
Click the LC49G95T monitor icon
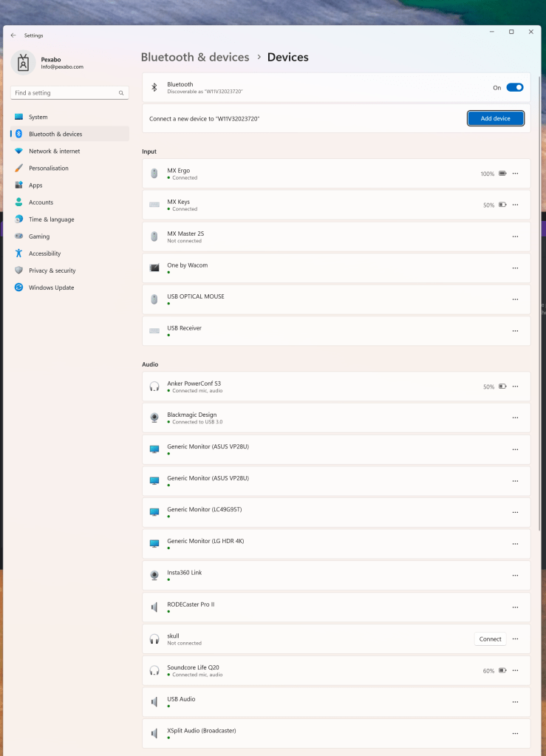tap(154, 512)
